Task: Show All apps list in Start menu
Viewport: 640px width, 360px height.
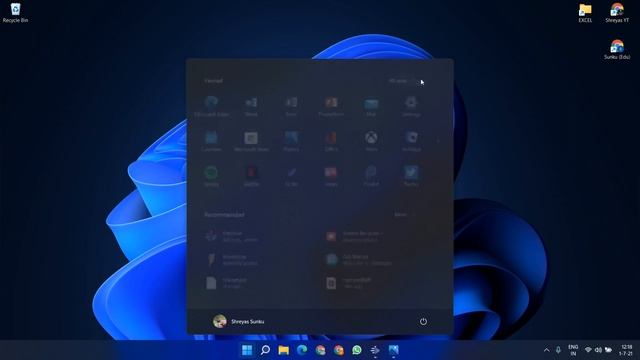Action: point(401,81)
